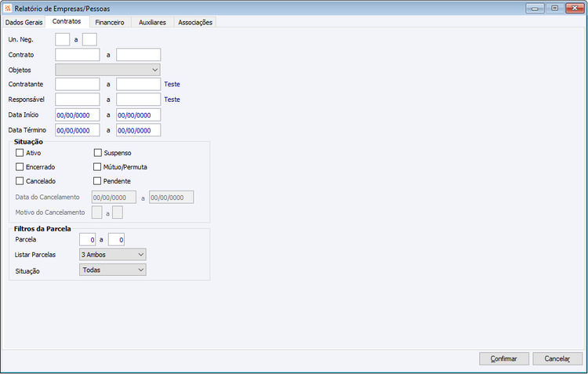Click the second Parcela number field
This screenshot has width=588, height=374.
(x=116, y=240)
